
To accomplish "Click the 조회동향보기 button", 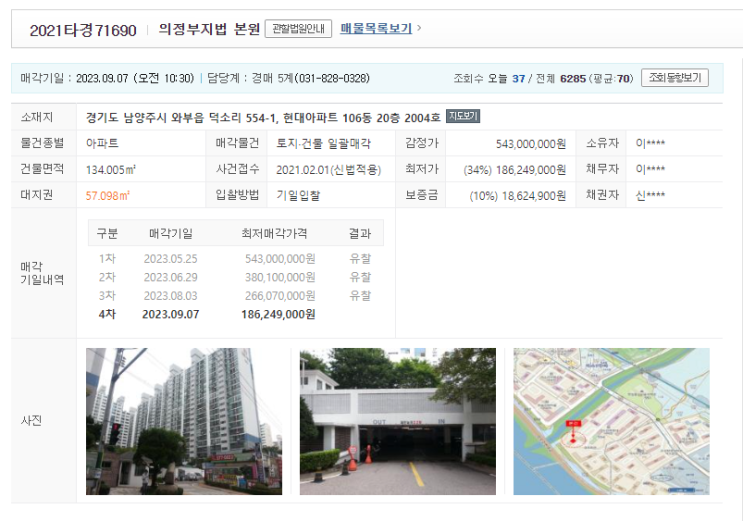I will coord(674,78).
